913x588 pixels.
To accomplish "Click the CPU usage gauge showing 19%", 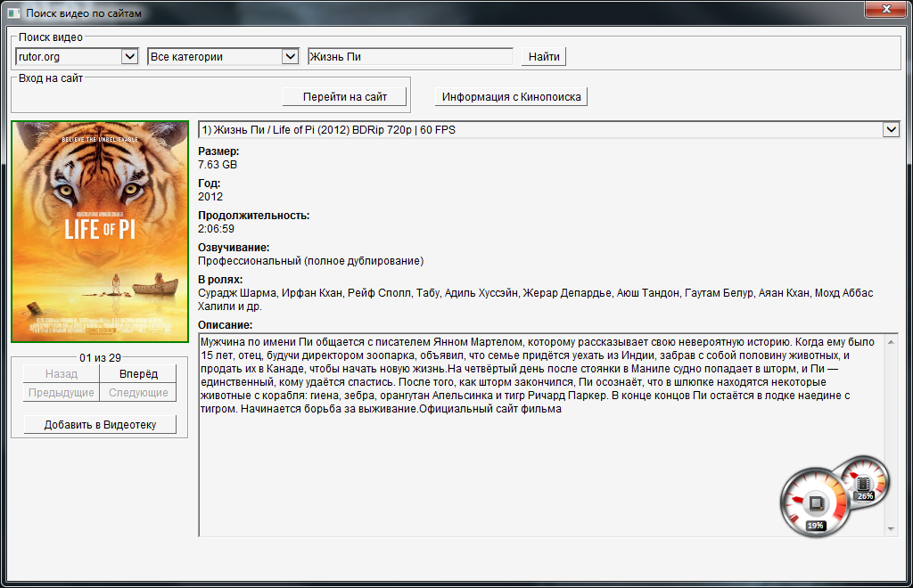I will (x=814, y=503).
